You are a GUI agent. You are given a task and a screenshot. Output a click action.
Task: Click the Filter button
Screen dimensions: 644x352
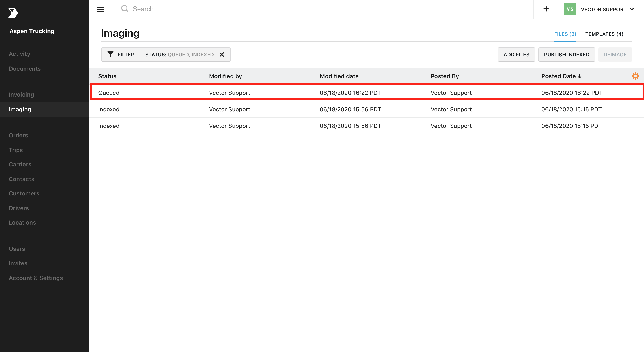[121, 55]
